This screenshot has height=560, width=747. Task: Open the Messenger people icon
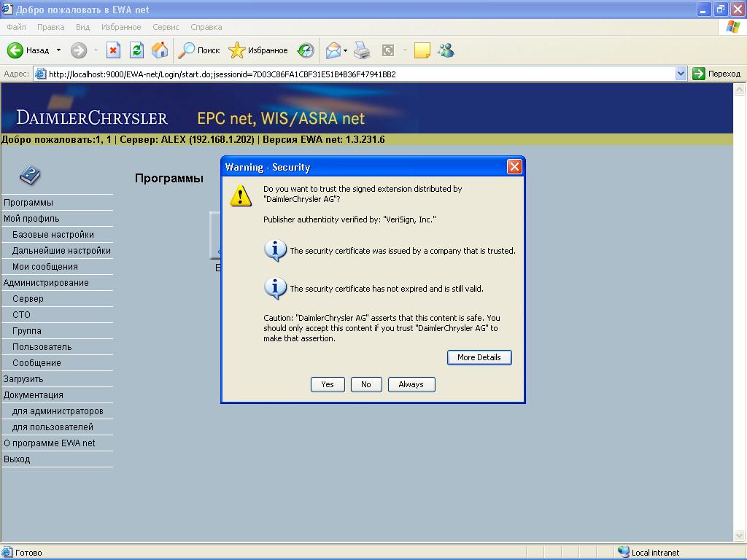446,50
